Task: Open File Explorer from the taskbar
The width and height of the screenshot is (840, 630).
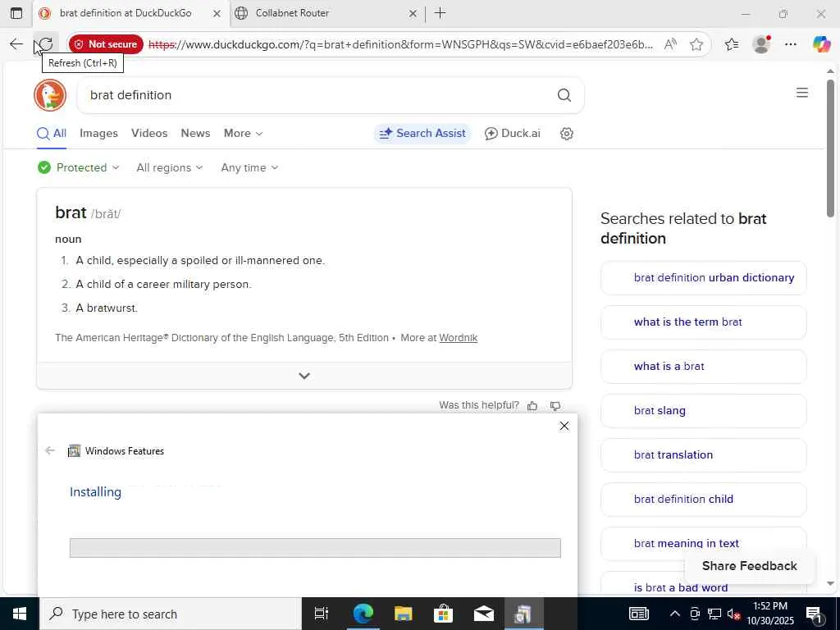Action: [x=403, y=614]
